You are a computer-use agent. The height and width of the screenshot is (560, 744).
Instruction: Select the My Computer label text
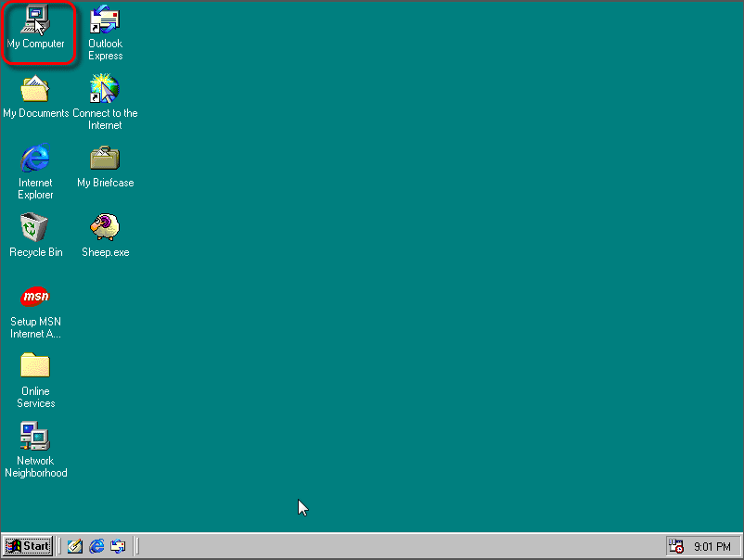[37, 44]
